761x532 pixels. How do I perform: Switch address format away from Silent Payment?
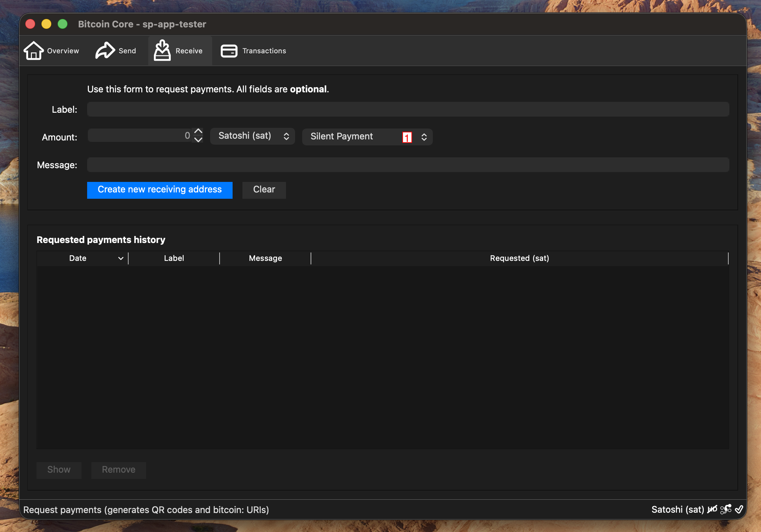tap(424, 137)
